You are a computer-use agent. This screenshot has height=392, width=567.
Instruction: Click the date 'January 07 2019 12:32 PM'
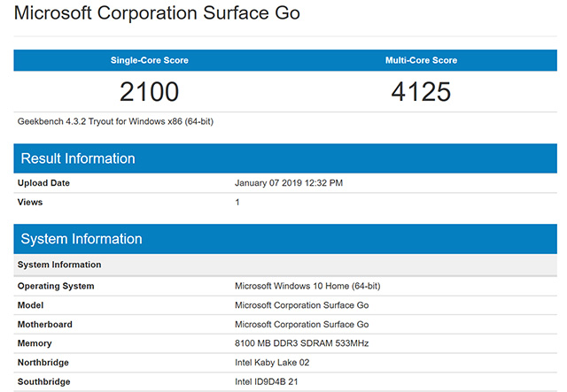(289, 183)
